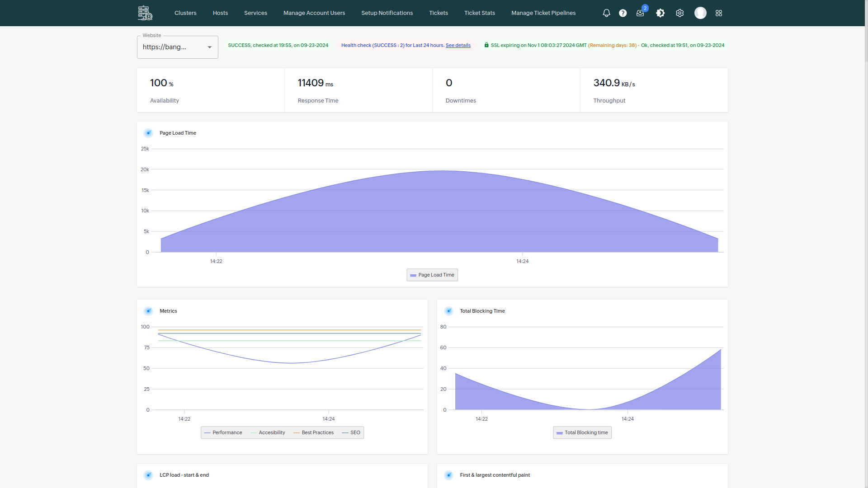
Task: Click the Page Load Time chart icon
Action: tap(148, 133)
